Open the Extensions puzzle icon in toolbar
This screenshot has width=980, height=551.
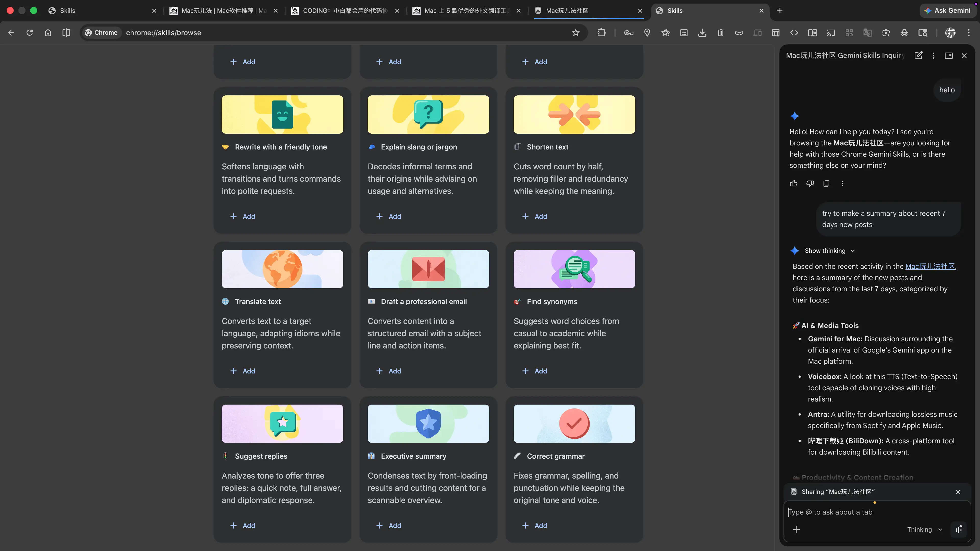pyautogui.click(x=602, y=33)
